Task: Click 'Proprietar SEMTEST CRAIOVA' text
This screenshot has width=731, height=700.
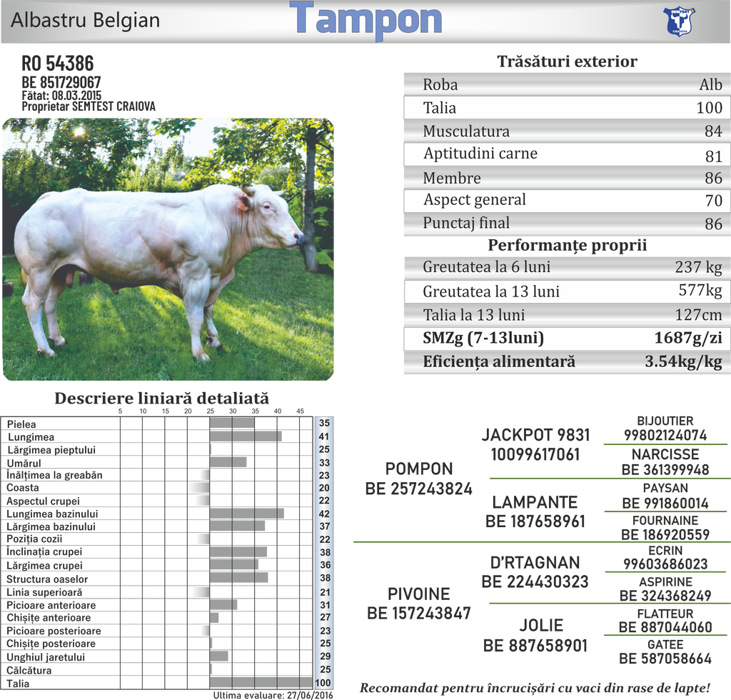Action: 89,106
